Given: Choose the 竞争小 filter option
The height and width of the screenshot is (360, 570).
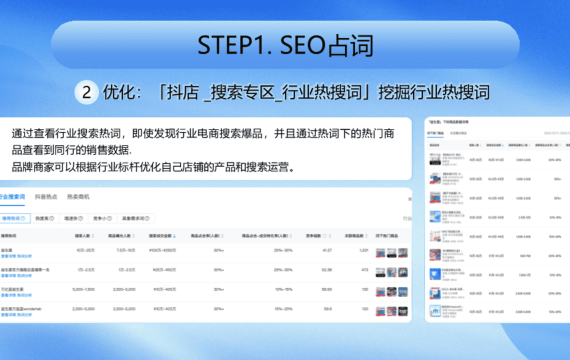Looking at the screenshot, I should click(x=102, y=218).
